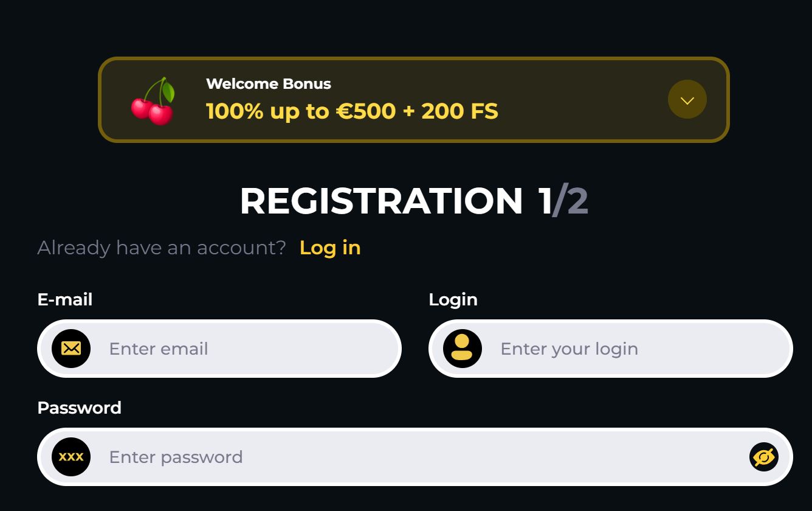Click the white step 1 indicator
This screenshot has height=511, width=812.
tap(545, 201)
